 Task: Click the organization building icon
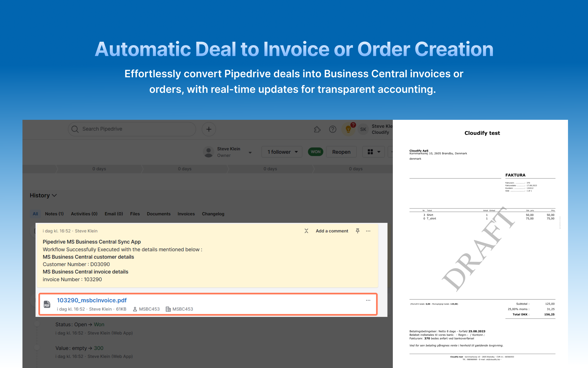point(168,309)
